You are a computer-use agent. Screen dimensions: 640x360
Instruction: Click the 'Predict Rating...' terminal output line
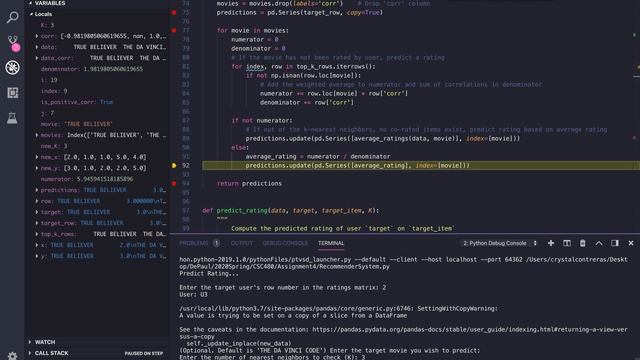click(x=209, y=274)
